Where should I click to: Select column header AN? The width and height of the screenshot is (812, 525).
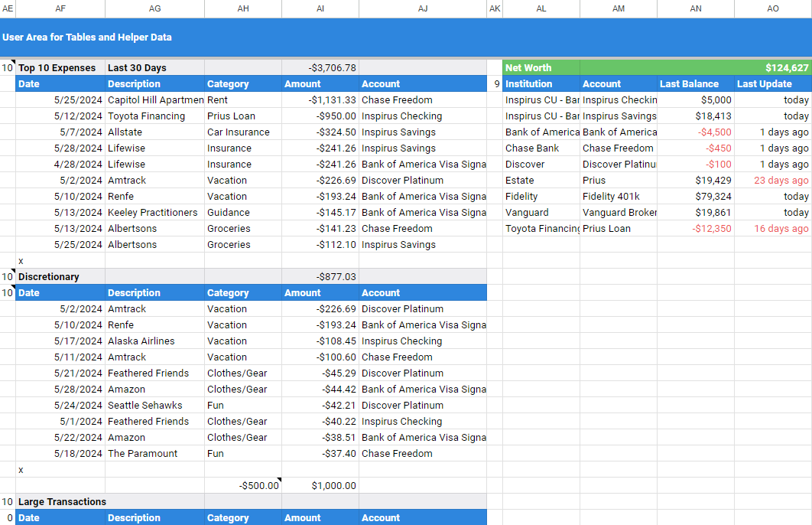pyautogui.click(x=696, y=8)
